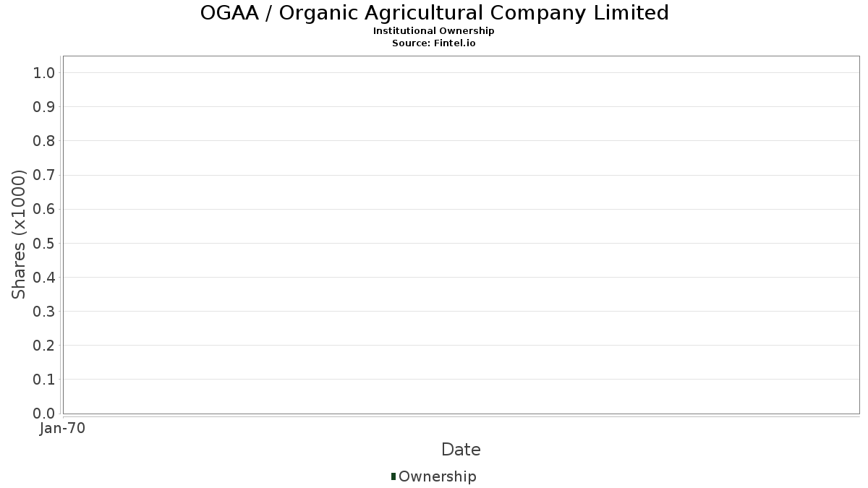The width and height of the screenshot is (868, 488).
Task: Click the 0.7 y-axis tick label
Action: click(44, 175)
